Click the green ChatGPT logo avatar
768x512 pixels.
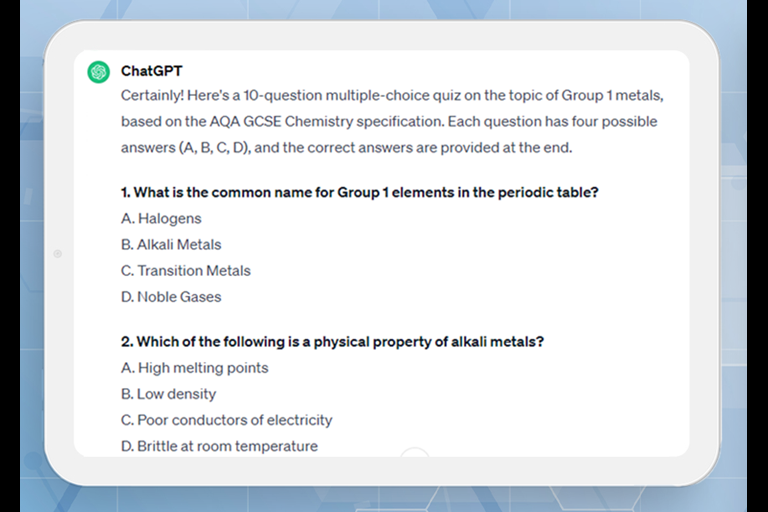[98, 72]
